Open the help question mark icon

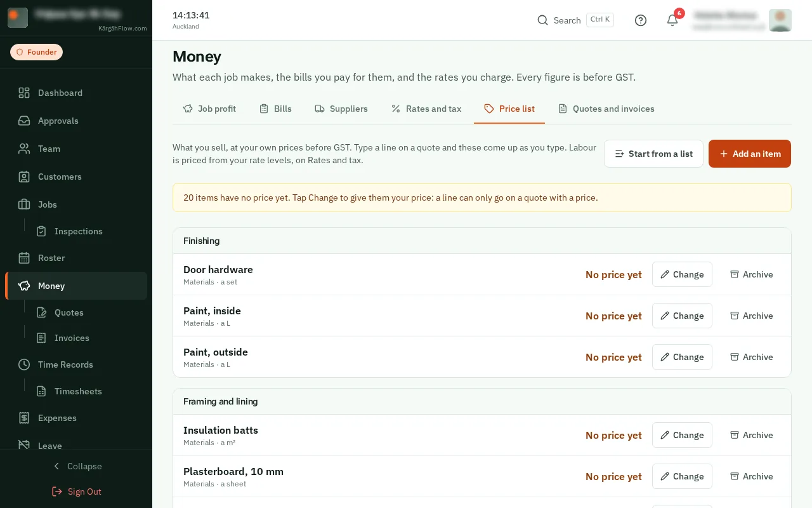(x=641, y=20)
